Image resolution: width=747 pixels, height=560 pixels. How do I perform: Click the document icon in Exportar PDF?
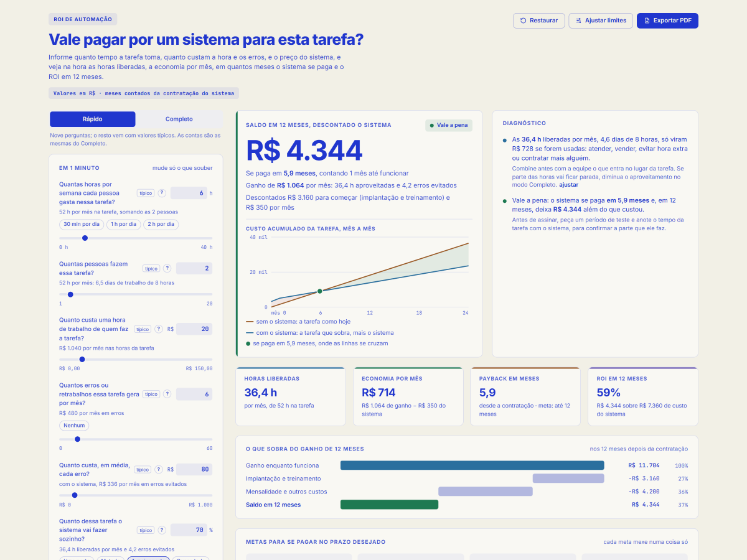[647, 21]
